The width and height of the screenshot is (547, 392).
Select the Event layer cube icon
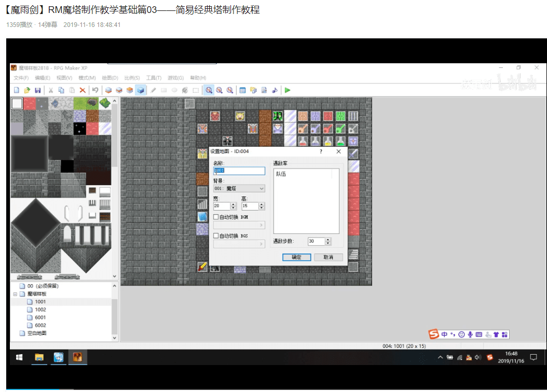tap(141, 90)
